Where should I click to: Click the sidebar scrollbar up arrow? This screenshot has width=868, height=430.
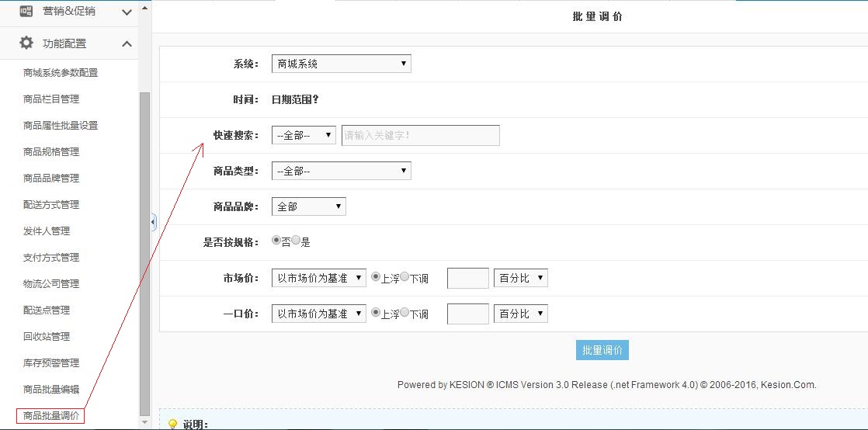144,8
